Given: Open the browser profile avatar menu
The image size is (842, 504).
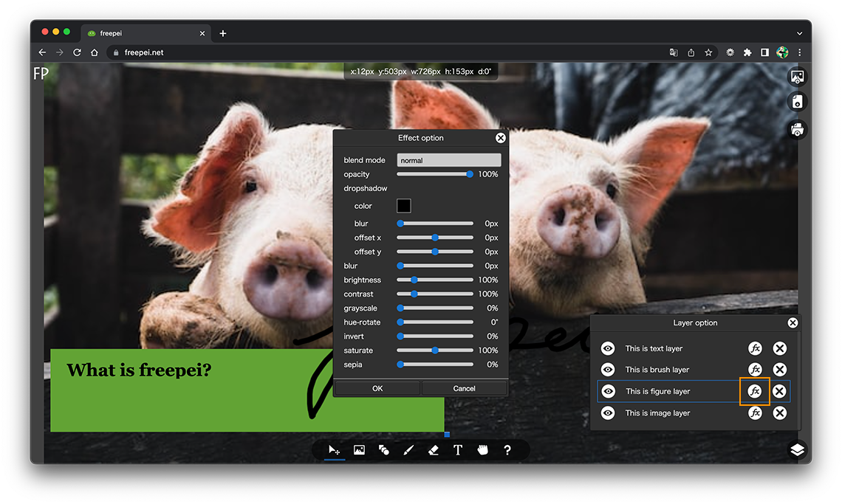Looking at the screenshot, I should 782,52.
